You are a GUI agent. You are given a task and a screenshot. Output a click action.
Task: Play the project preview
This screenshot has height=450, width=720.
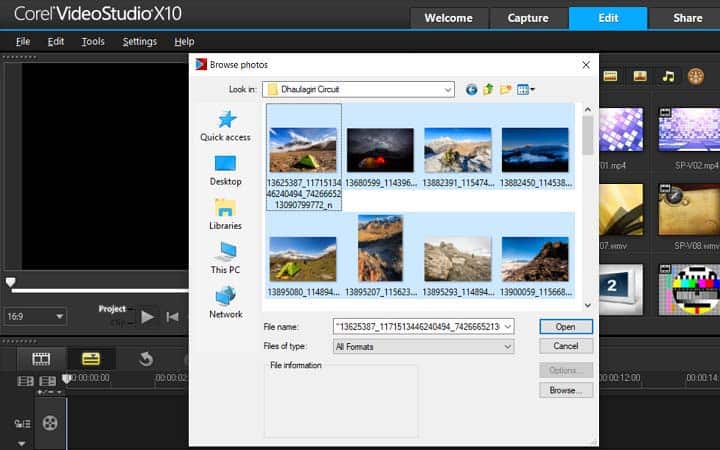click(x=147, y=317)
